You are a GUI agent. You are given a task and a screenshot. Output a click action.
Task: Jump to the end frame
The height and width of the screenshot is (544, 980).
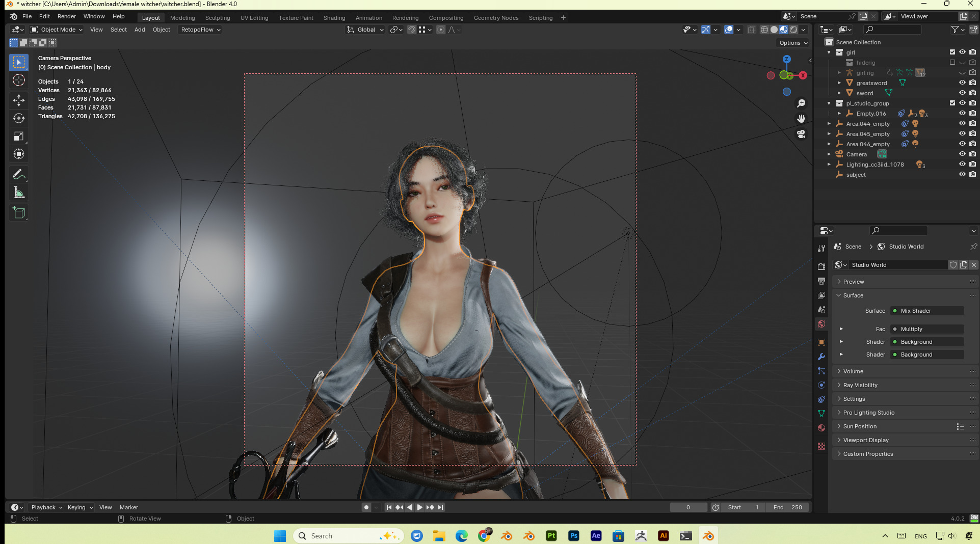coord(441,507)
